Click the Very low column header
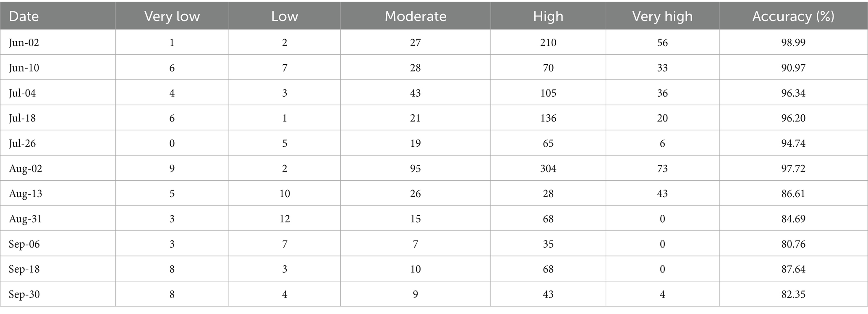This screenshot has height=314, width=868. [x=172, y=16]
